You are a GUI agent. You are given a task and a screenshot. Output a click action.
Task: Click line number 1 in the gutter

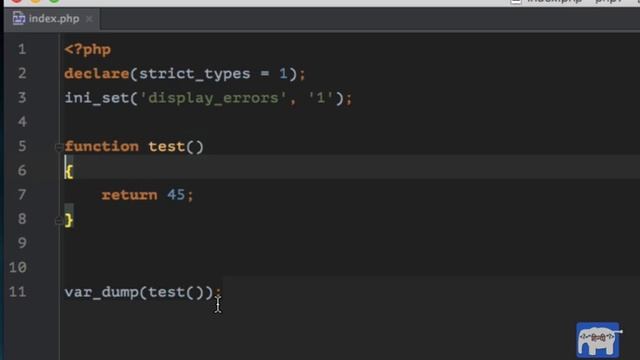pos(22,50)
